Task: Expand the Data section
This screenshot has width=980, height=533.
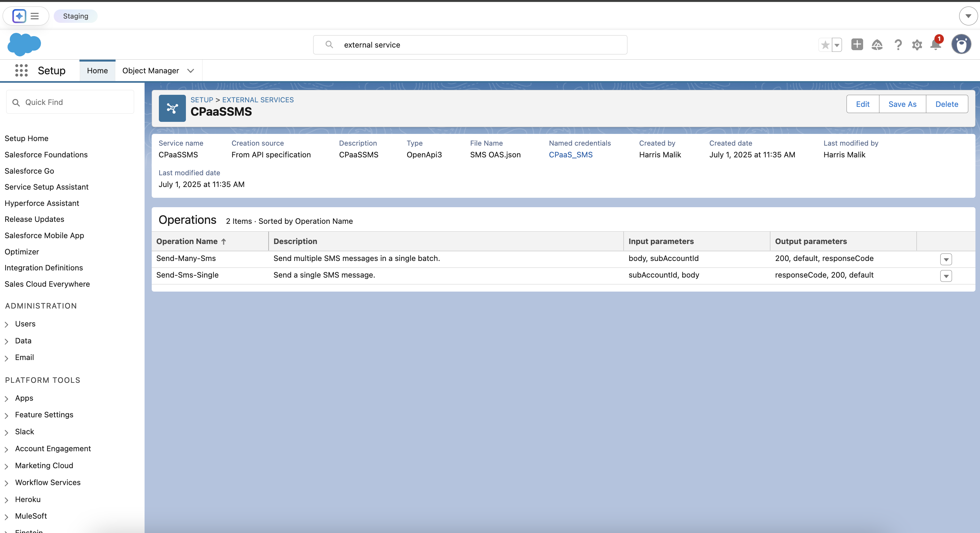Action: coord(7,341)
